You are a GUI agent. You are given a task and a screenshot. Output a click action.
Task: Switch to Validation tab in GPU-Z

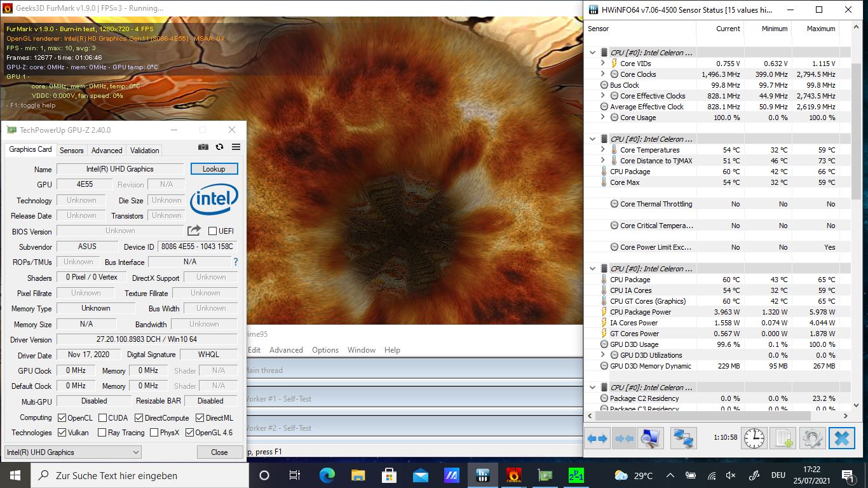pyautogui.click(x=145, y=151)
